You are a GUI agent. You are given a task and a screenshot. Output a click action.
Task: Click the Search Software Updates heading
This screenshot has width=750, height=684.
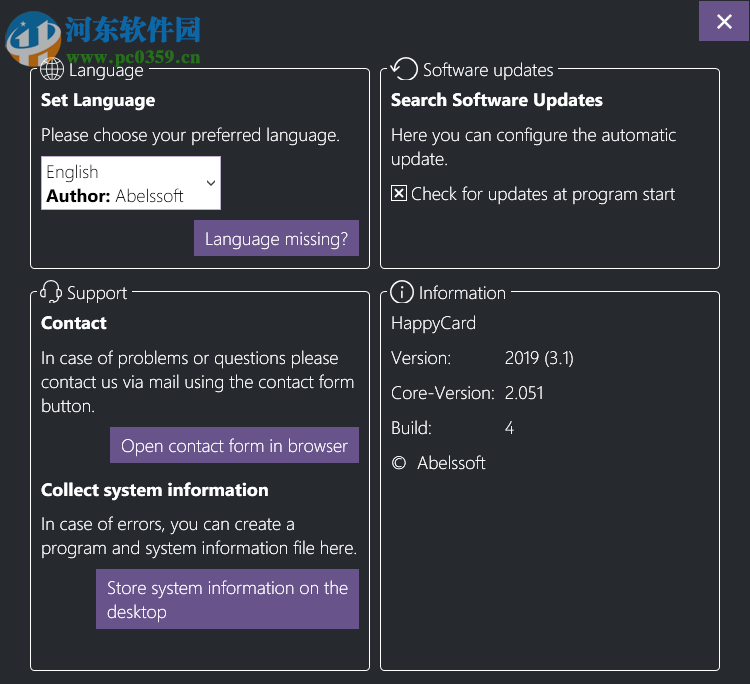point(497,100)
